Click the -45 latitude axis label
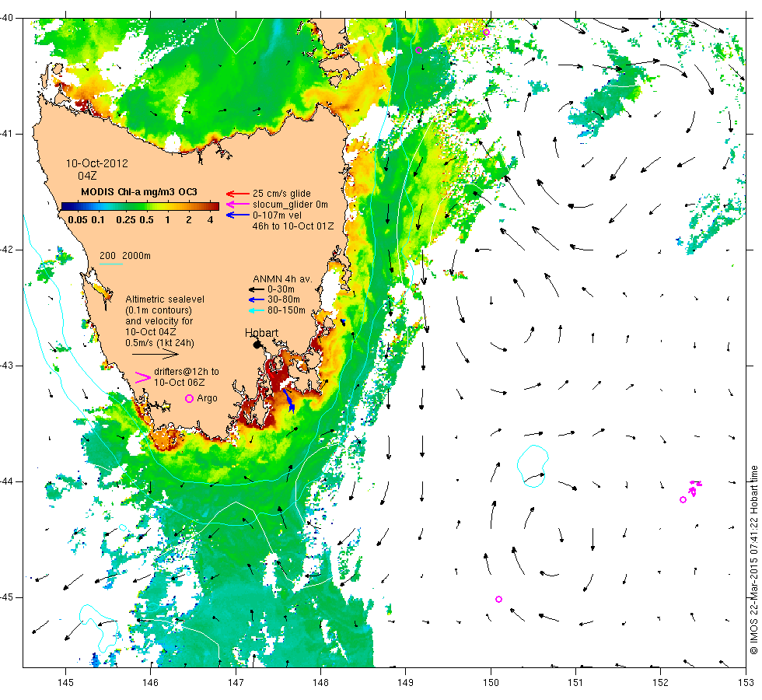Screen dimensions: 762x700 click(7, 597)
